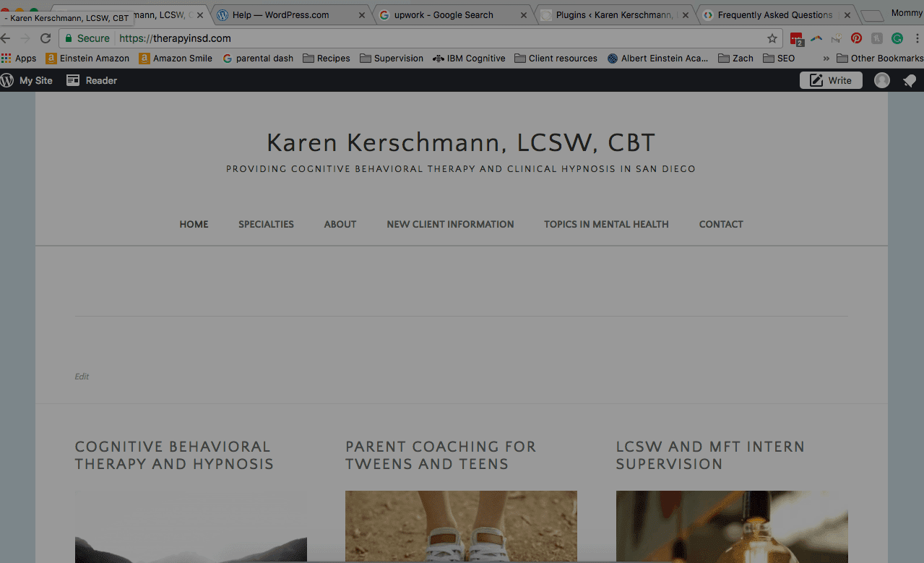Expand hidden bookmarks with the chevron
924x563 pixels.
tap(826, 59)
